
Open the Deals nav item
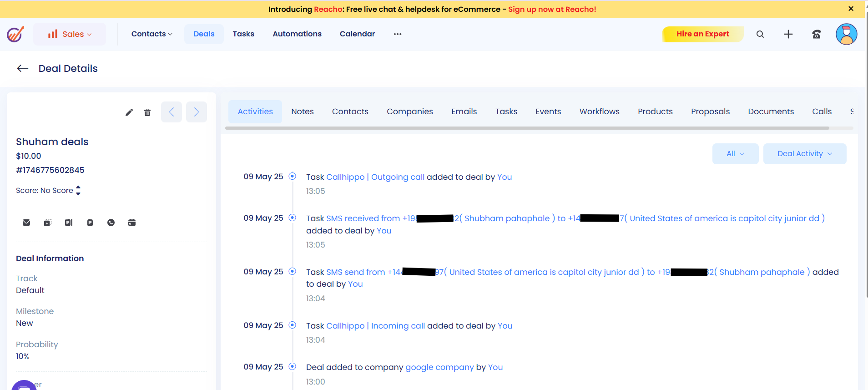pos(204,34)
